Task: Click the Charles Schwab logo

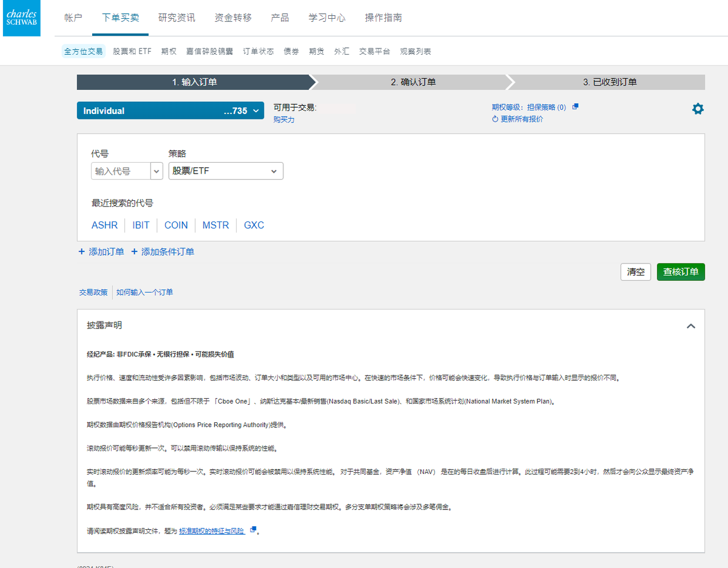Action: coord(21,18)
